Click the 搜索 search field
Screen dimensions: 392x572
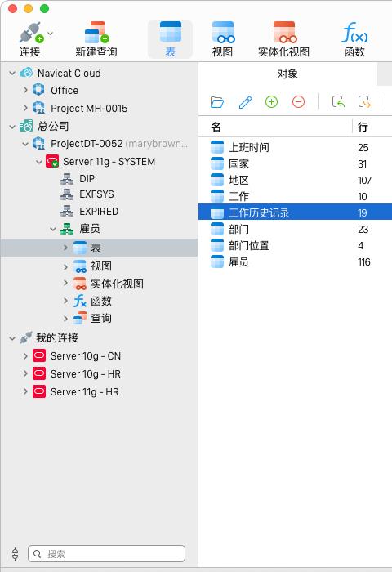point(106,554)
